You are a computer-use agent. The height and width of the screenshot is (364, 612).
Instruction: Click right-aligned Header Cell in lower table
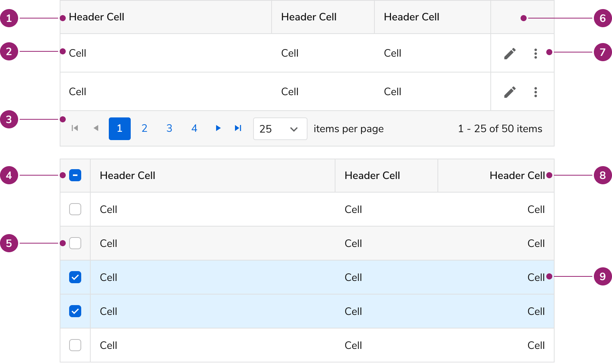click(x=517, y=176)
